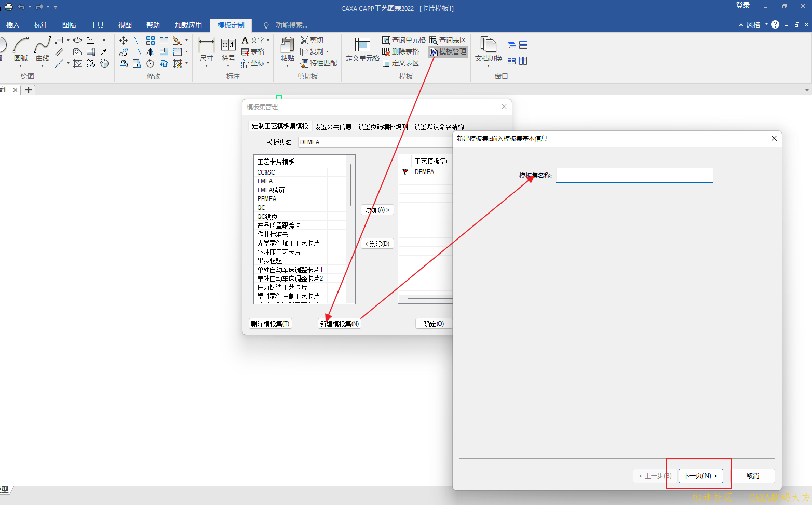Select the 圆弧 arc drawing tool
The image size is (812, 505).
[x=21, y=50]
